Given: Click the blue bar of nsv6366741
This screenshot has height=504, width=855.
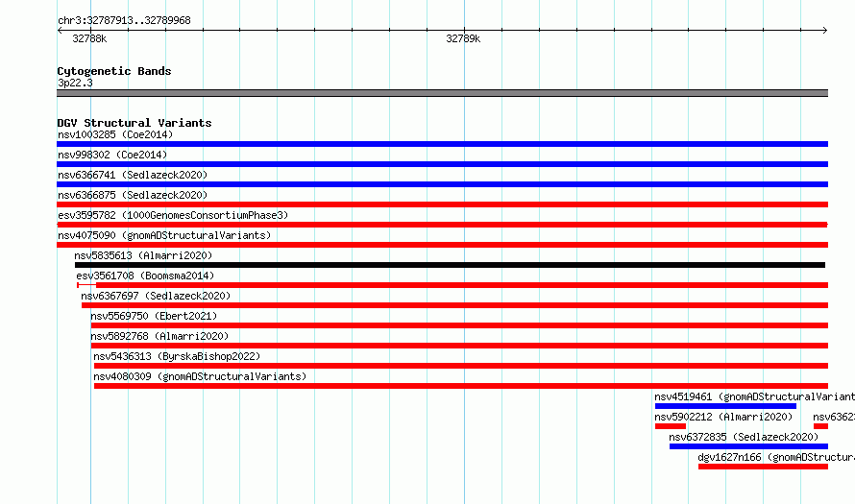Looking at the screenshot, I should pyautogui.click(x=442, y=184).
